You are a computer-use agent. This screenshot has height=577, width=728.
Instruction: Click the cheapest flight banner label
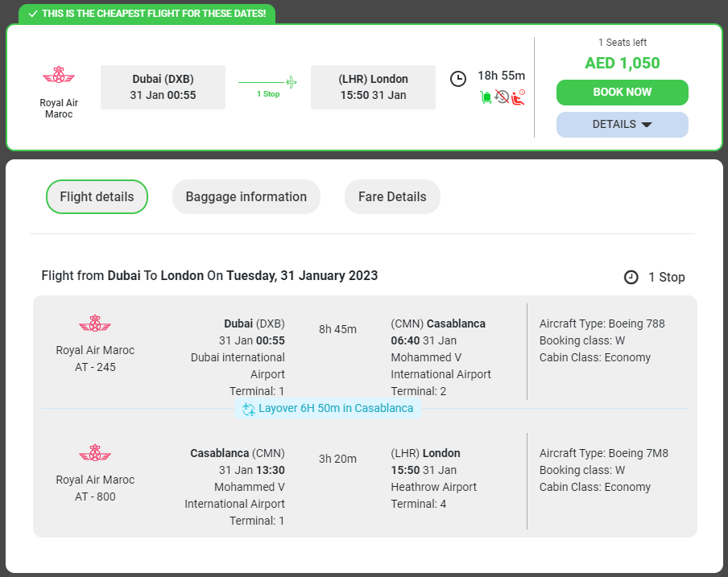tap(147, 14)
